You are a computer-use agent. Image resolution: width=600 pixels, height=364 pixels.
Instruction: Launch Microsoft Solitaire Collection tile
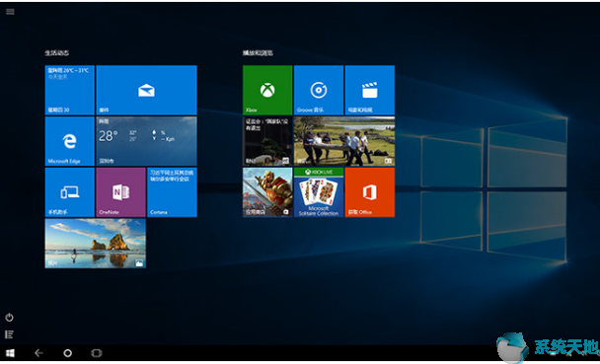319,192
